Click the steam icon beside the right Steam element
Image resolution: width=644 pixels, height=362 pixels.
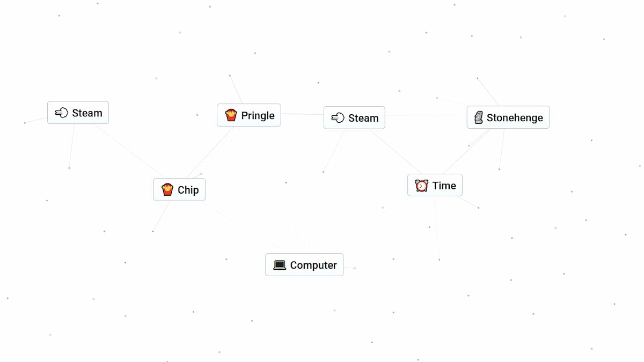(x=338, y=117)
